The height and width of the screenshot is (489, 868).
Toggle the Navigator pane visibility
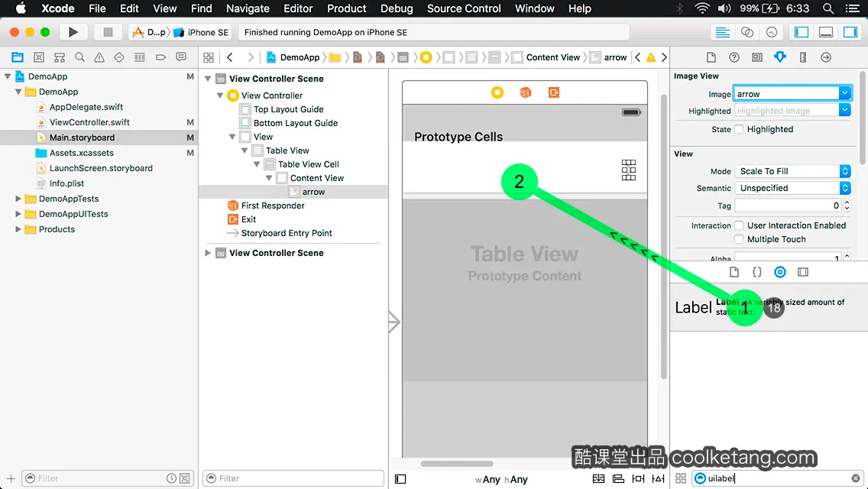tap(801, 32)
